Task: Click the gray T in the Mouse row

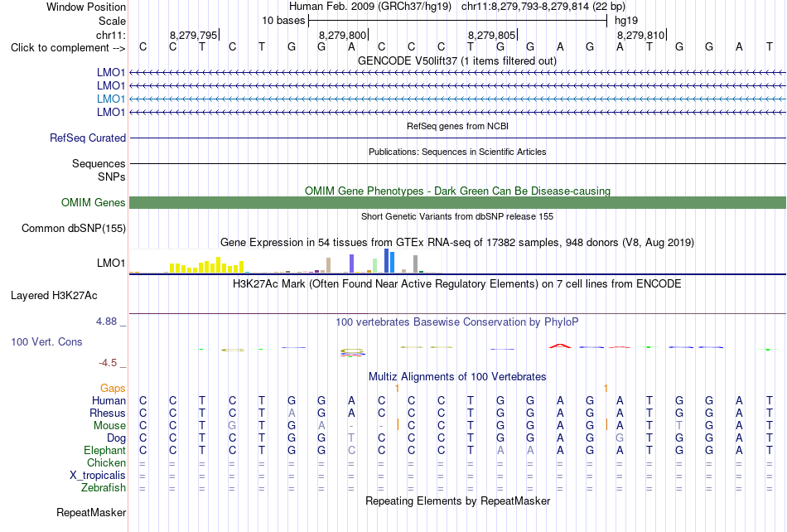Action: click(679, 426)
